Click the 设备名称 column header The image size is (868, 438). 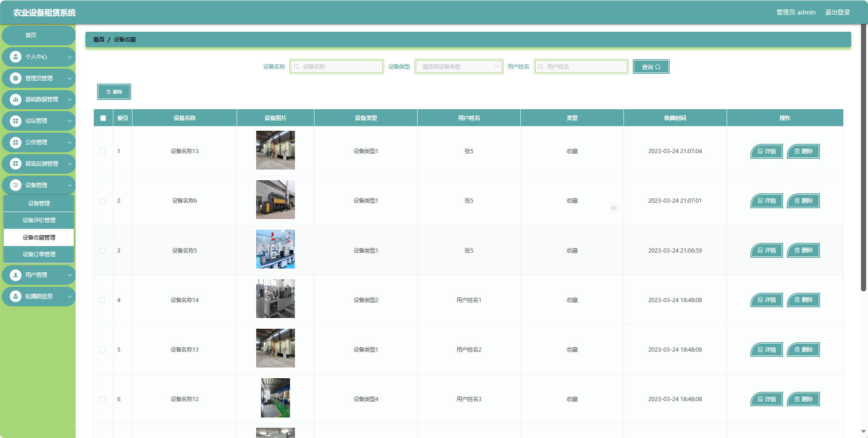(184, 118)
